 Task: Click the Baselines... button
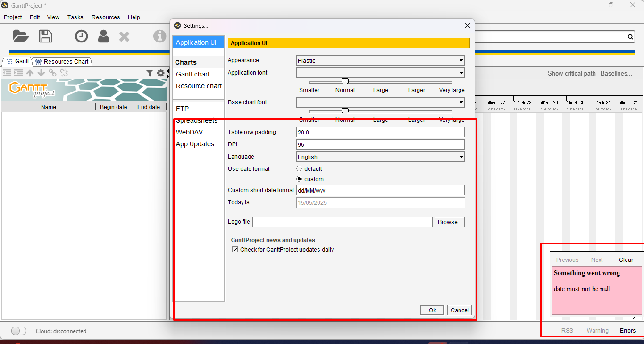(x=616, y=73)
